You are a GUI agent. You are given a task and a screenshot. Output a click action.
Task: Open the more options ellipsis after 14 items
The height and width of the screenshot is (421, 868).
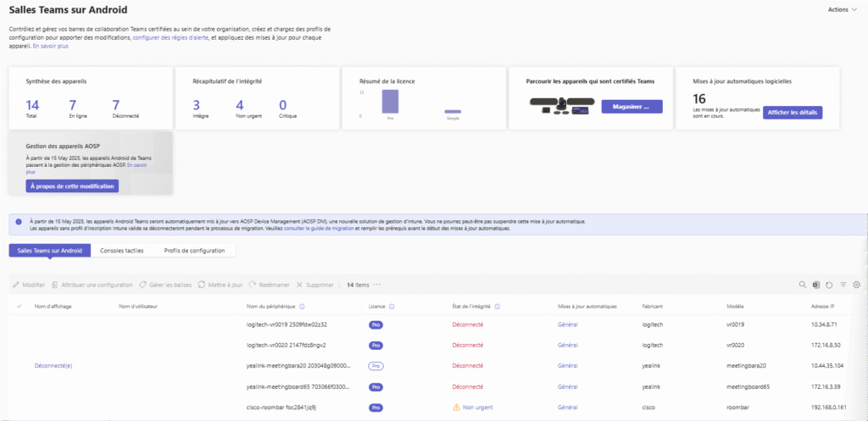pos(377,285)
